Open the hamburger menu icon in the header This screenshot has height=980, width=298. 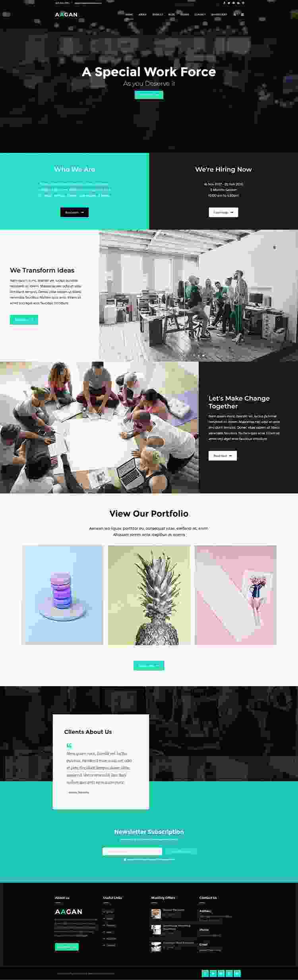[x=242, y=14]
